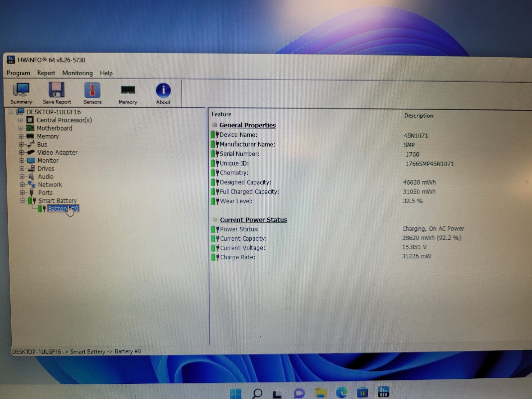This screenshot has height=399, width=532.
Task: Open File Explorer from taskbar
Action: (321, 393)
